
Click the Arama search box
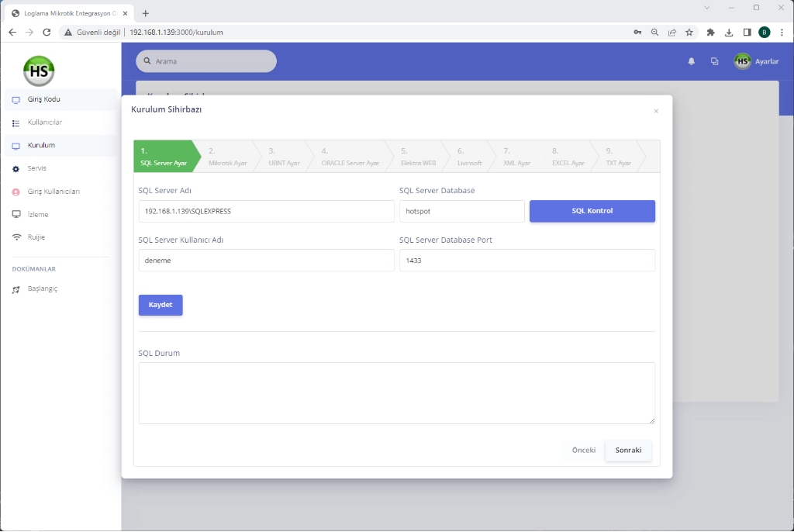coord(206,61)
